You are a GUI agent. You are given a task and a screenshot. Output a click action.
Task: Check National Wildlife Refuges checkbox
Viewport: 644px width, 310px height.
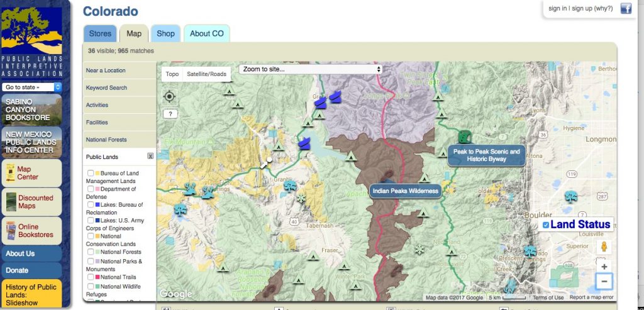[91, 287]
